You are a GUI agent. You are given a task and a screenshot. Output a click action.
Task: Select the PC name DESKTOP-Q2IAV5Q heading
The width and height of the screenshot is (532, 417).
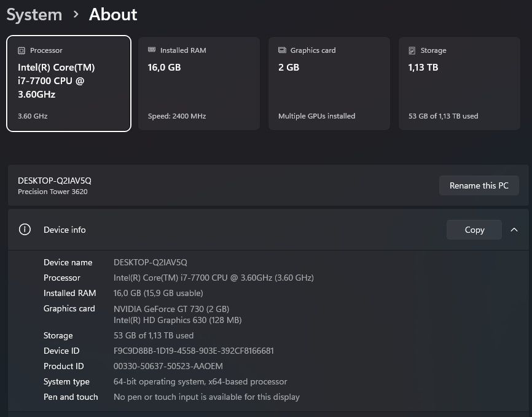pos(55,181)
